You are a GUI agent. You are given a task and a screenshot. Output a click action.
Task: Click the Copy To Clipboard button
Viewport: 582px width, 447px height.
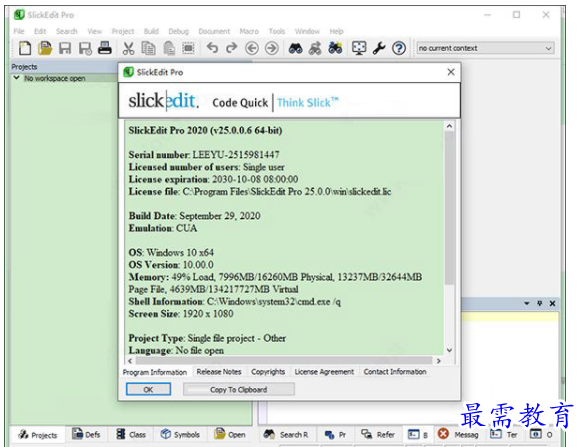(239, 389)
